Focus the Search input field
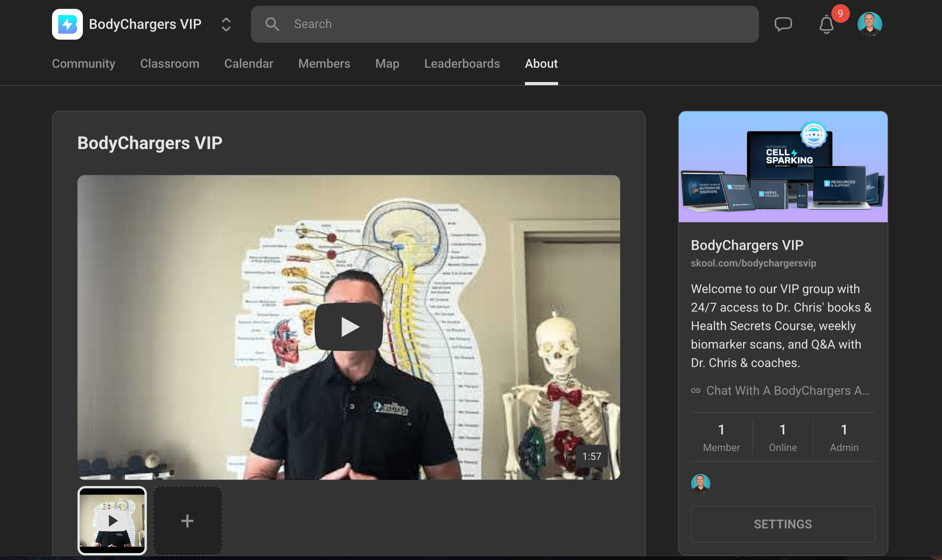The image size is (942, 560). tap(505, 24)
